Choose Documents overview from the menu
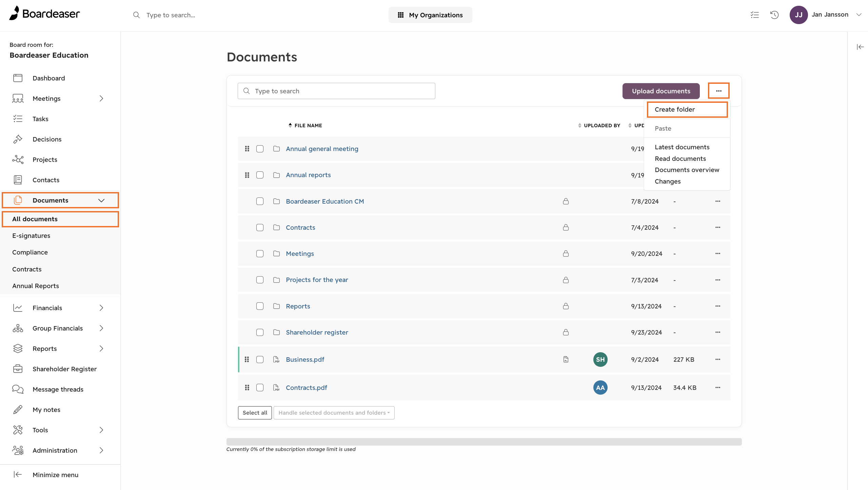868x490 pixels. point(687,170)
